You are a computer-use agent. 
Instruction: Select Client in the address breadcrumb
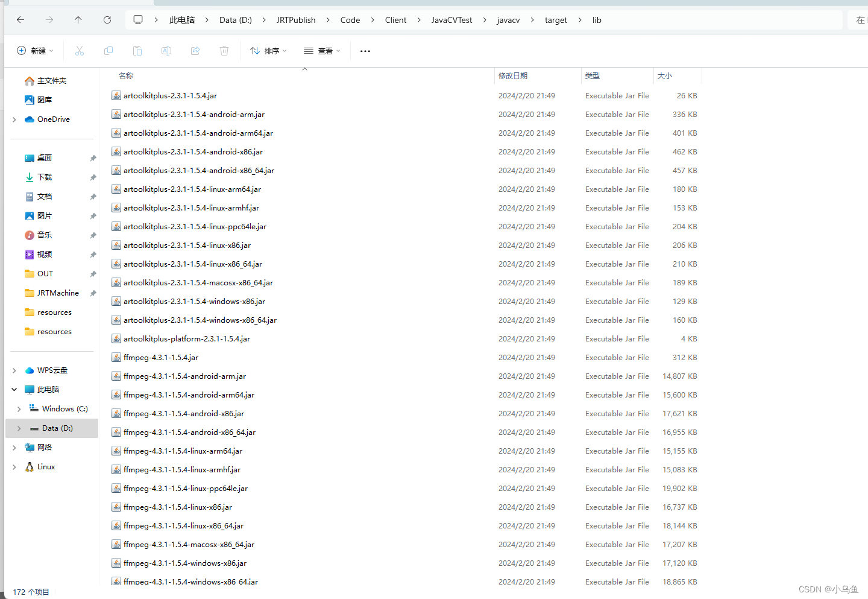(395, 20)
